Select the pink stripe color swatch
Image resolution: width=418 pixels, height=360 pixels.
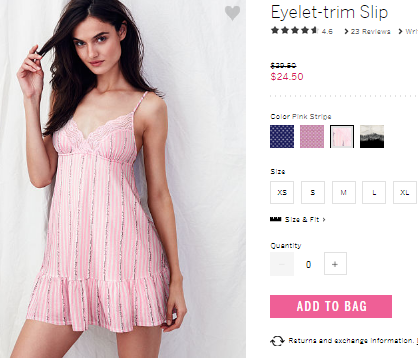click(x=342, y=136)
